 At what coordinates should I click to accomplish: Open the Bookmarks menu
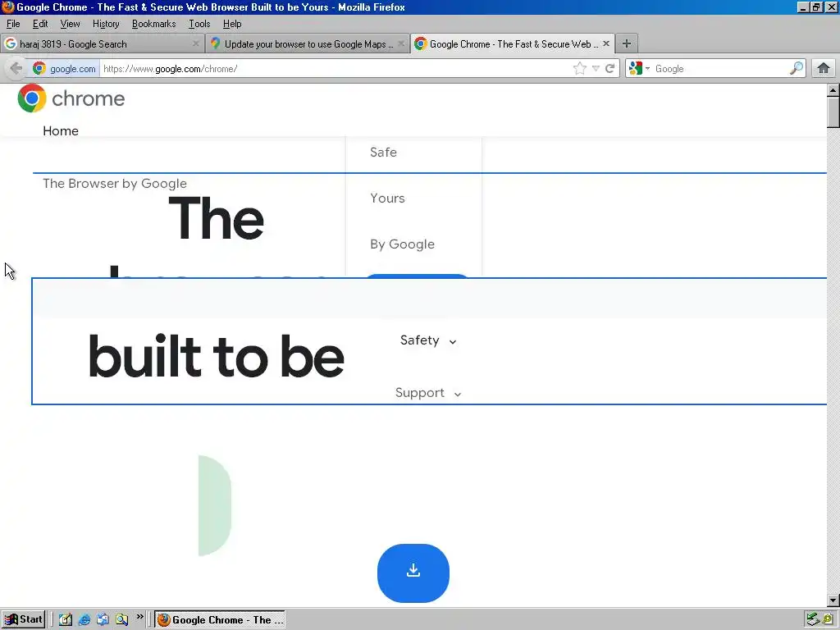coord(153,24)
